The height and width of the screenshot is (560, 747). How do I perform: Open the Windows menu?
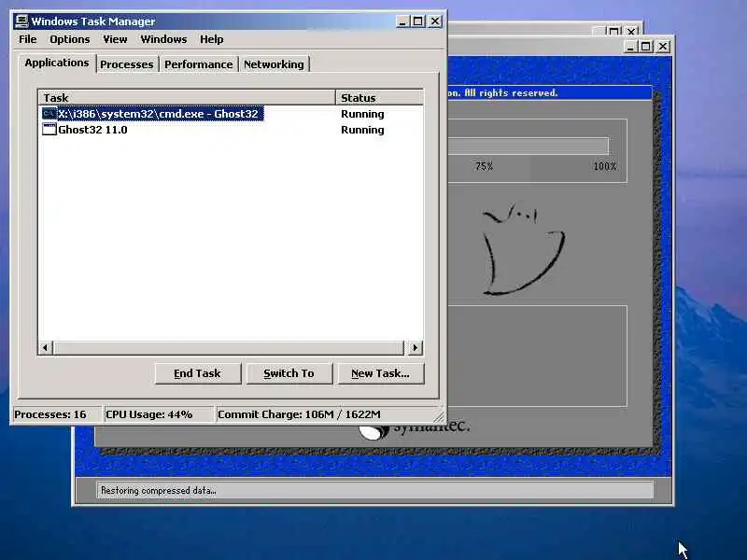tap(163, 39)
